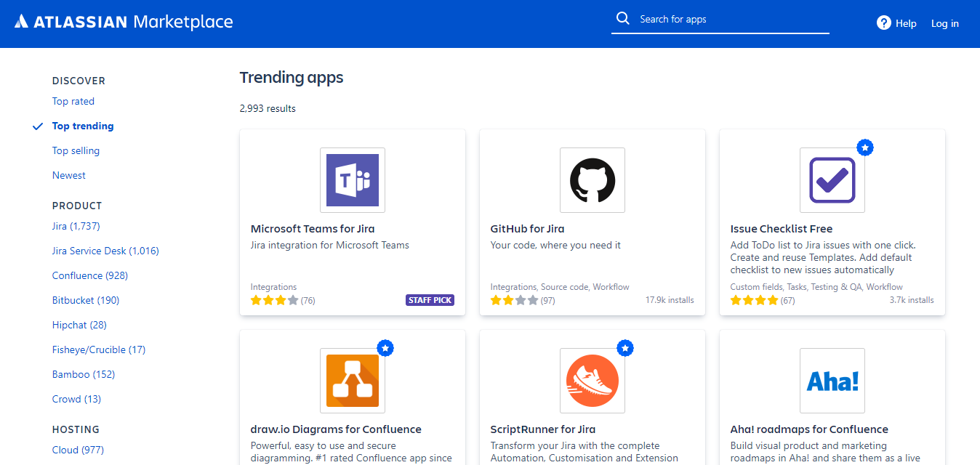980x465 pixels.
Task: Enable the Newest sorting option
Action: (68, 175)
